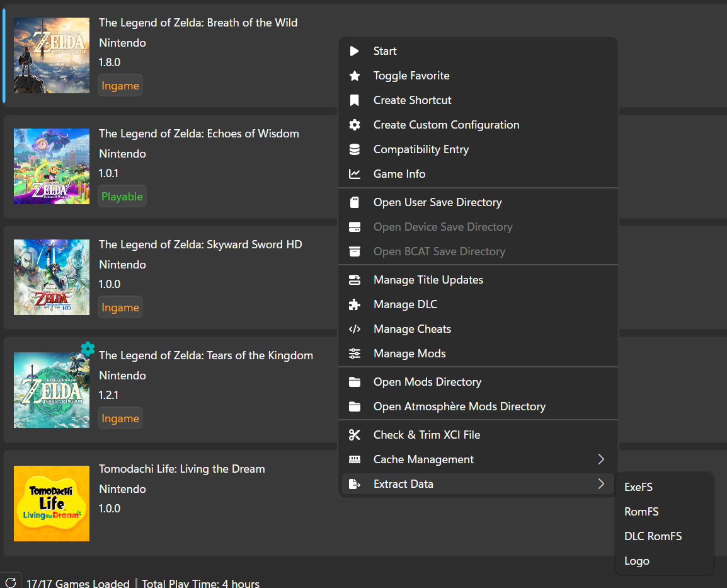The image size is (727, 588).
Task: Expand the Cache Management submenu arrow
Action: pyautogui.click(x=601, y=459)
